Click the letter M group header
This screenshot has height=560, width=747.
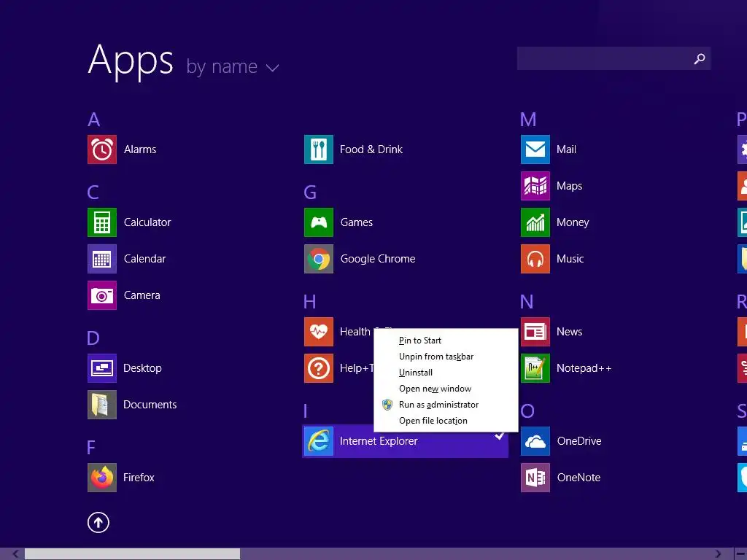528,120
